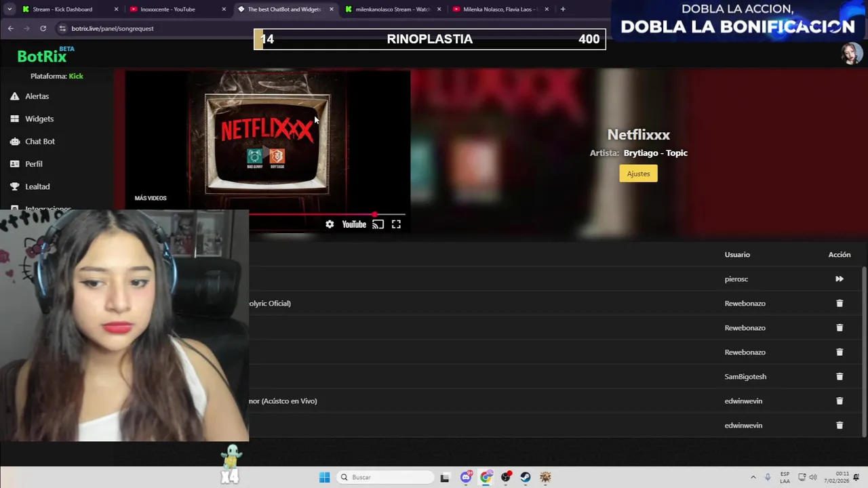Open YouTube player settings gear
The image size is (868, 488).
tap(330, 224)
